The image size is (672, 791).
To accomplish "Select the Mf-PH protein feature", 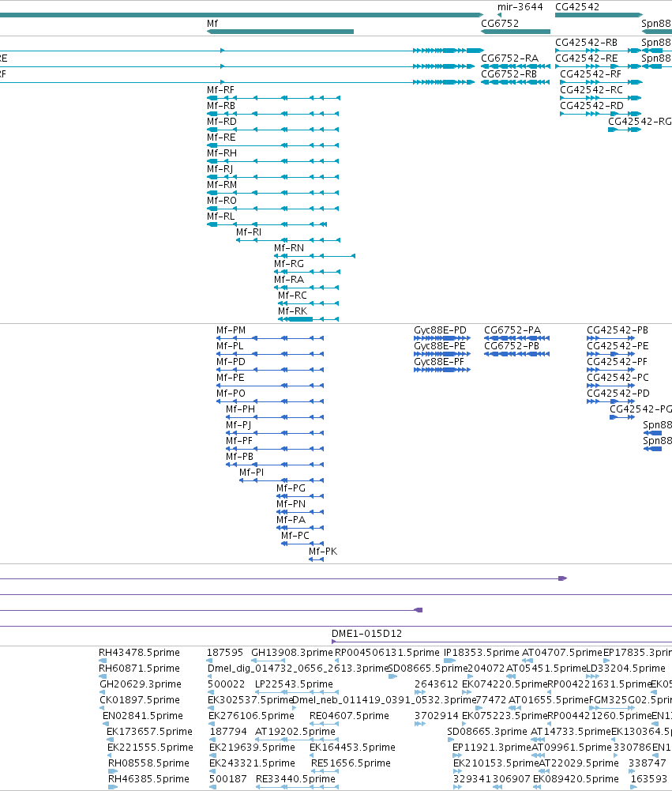I will 275,417.
